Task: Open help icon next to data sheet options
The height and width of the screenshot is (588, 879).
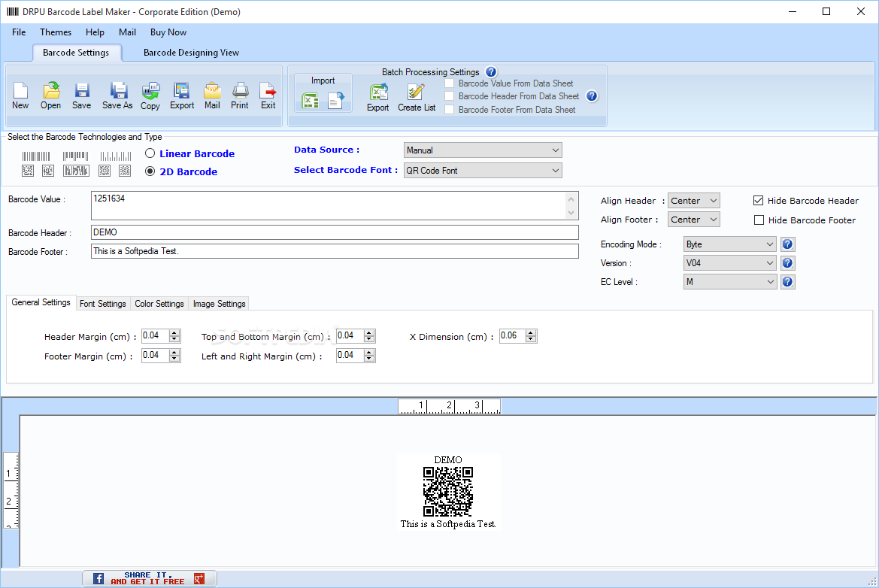Action: click(x=592, y=96)
